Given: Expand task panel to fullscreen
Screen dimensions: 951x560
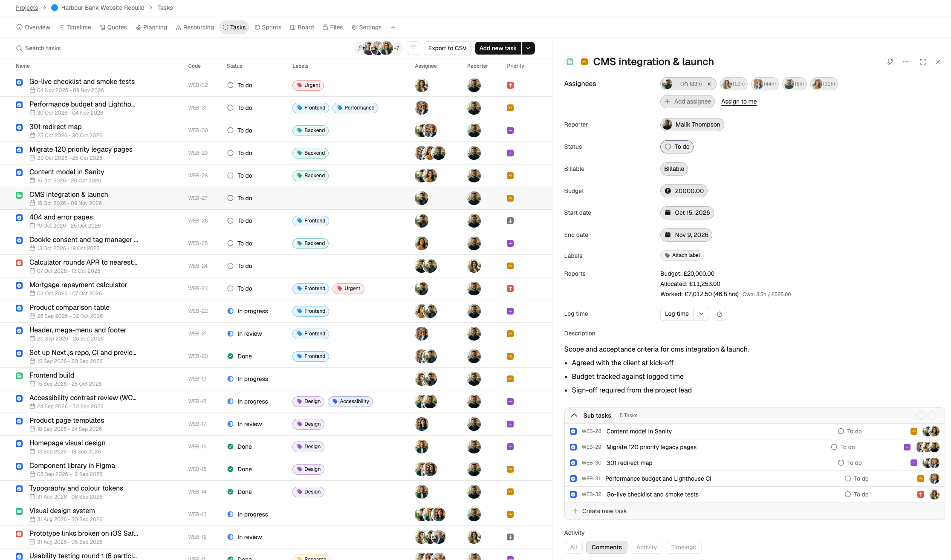Looking at the screenshot, I should point(923,62).
